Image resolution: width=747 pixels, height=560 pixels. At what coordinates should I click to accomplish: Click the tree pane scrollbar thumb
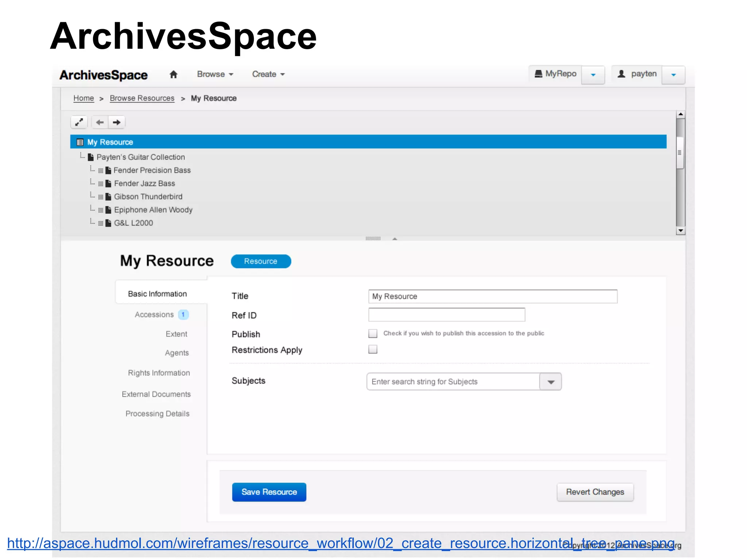pos(680,153)
